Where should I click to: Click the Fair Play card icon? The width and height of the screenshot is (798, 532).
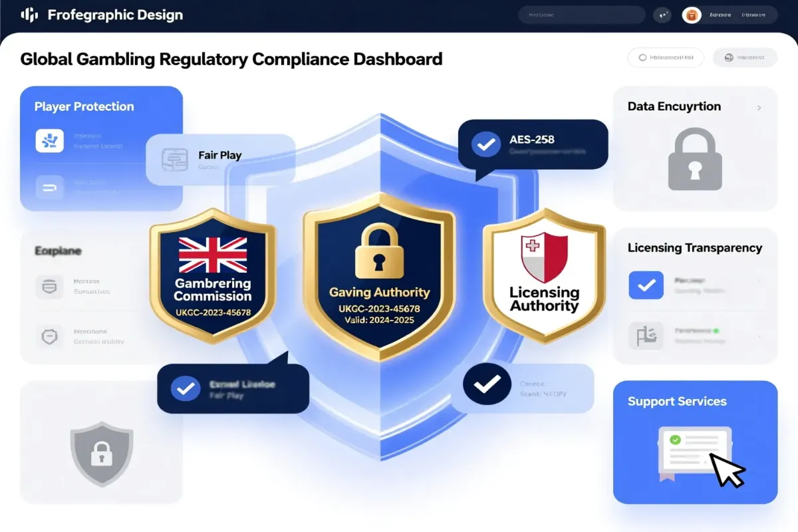coord(175,160)
